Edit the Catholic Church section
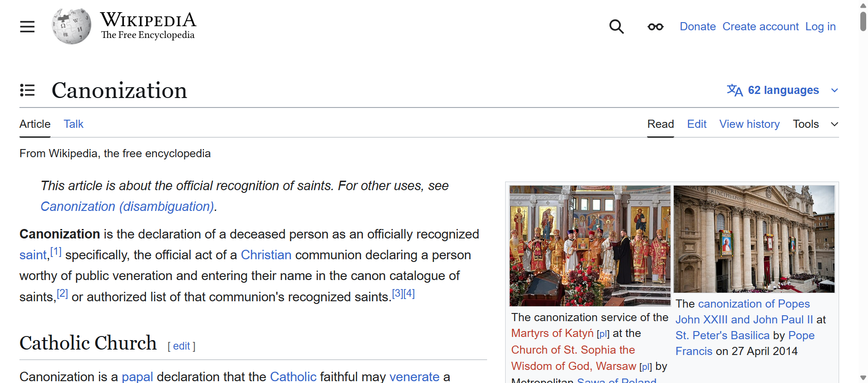Viewport: 868px width, 383px height. [x=181, y=346]
